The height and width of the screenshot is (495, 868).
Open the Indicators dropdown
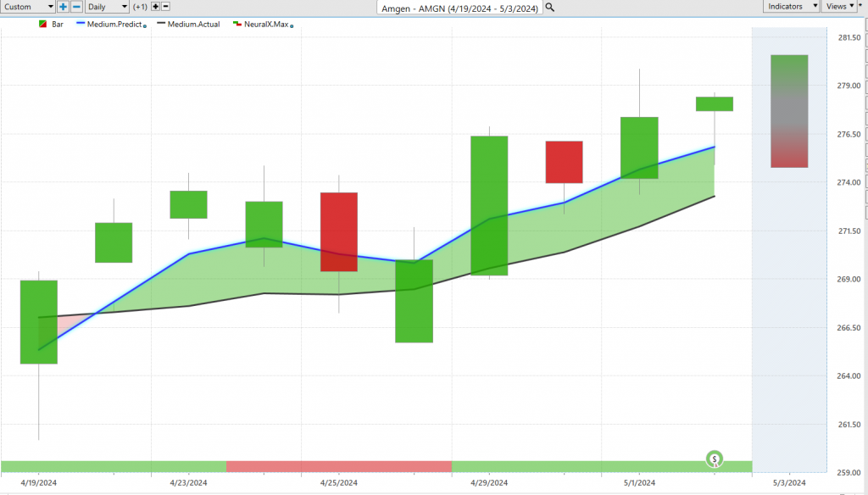click(x=793, y=6)
